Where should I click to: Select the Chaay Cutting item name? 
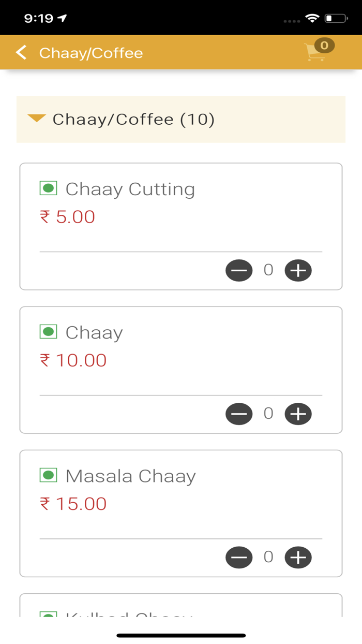click(130, 189)
